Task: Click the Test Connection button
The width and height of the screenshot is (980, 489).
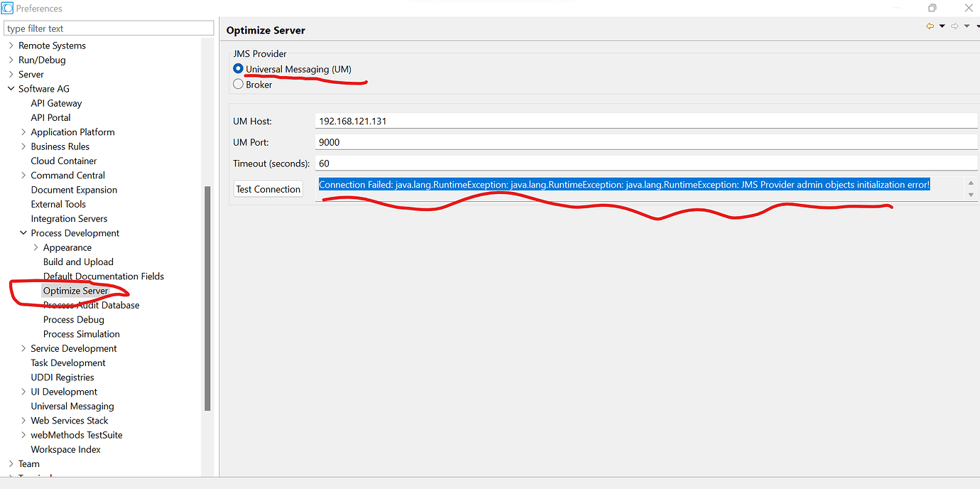Action: [268, 189]
